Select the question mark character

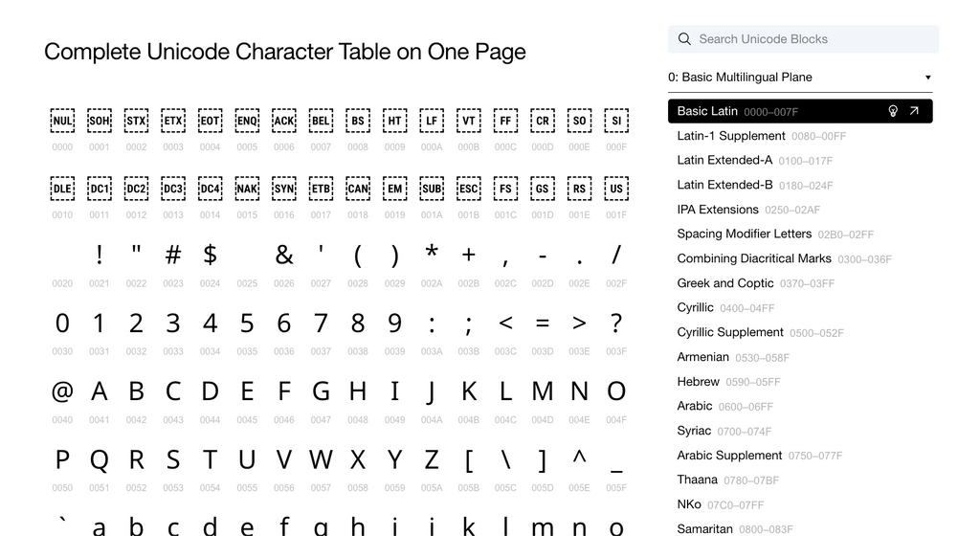pyautogui.click(x=616, y=323)
